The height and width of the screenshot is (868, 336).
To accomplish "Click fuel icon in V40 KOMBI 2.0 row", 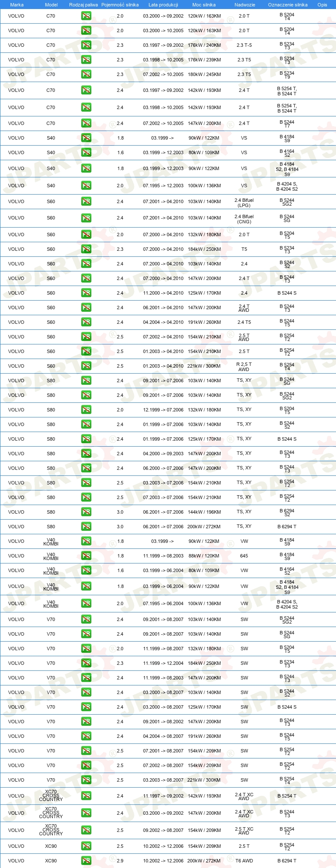I will click(x=86, y=603).
